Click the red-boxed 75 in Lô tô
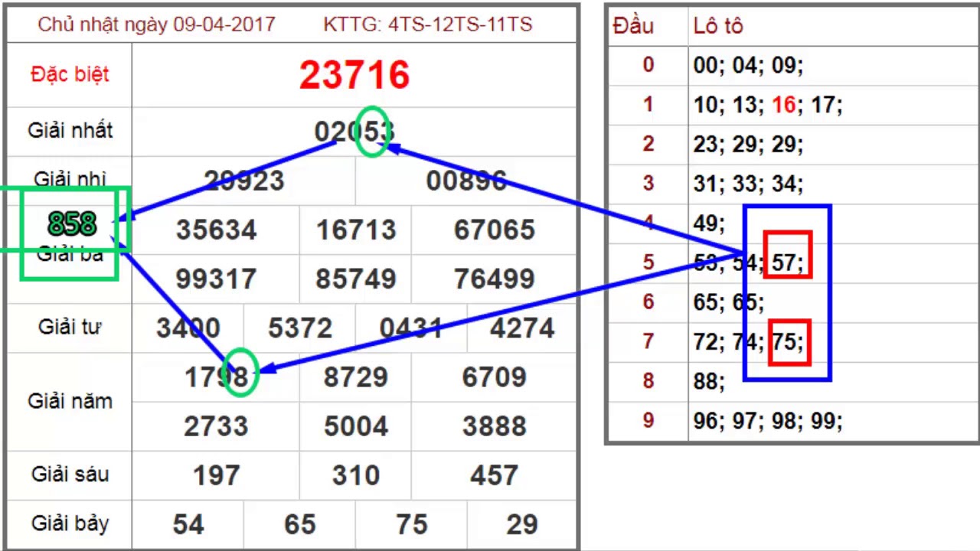This screenshot has width=980, height=551. pyautogui.click(x=787, y=342)
